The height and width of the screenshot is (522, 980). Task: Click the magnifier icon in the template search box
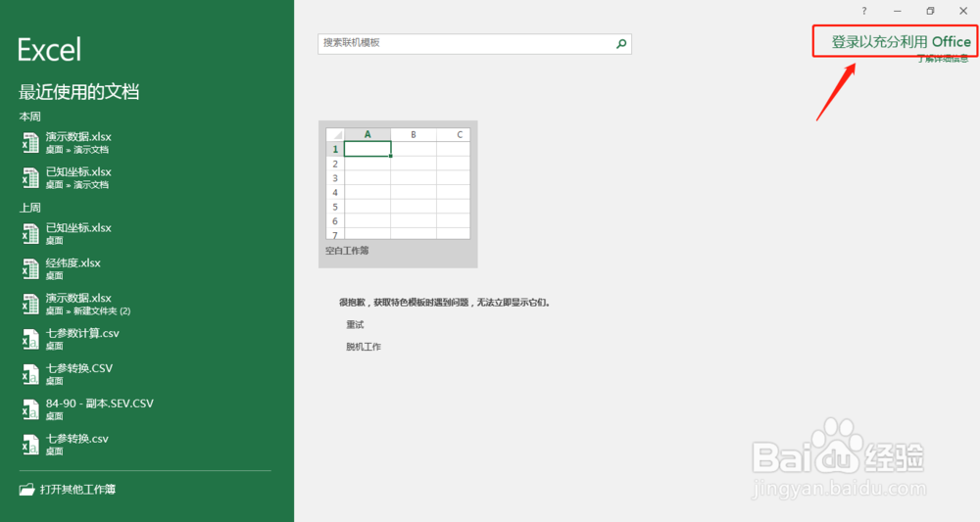pyautogui.click(x=621, y=44)
